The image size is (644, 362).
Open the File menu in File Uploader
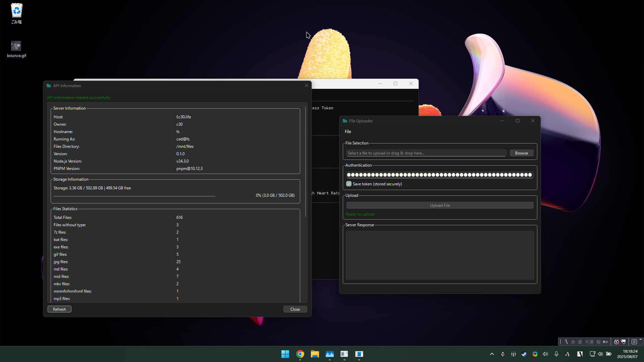pos(348,132)
